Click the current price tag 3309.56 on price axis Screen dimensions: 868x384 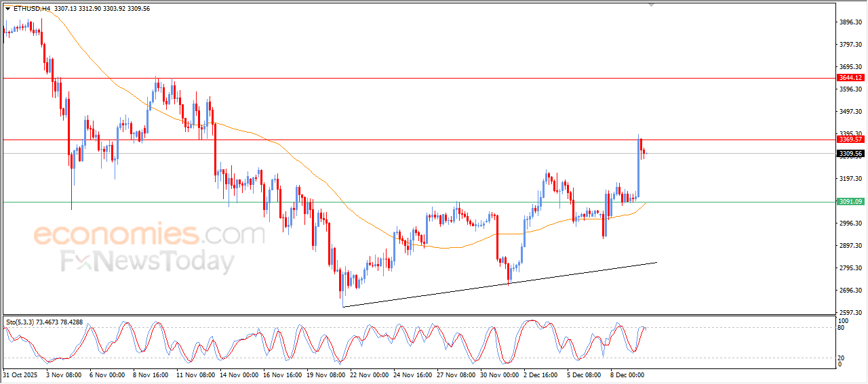click(x=850, y=154)
